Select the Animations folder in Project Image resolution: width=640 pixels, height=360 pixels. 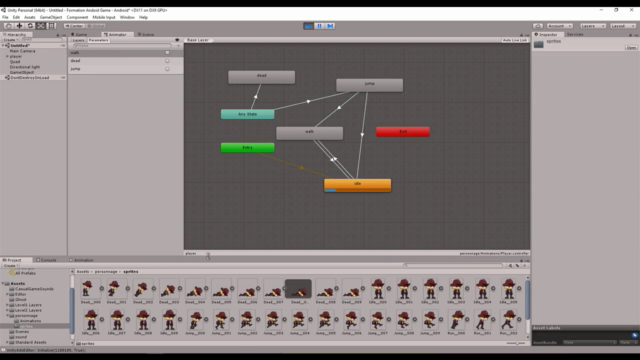[x=30, y=321]
